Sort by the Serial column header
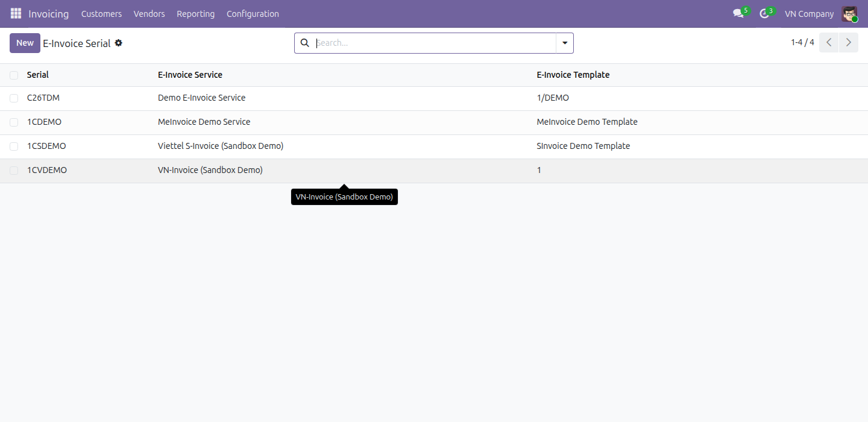 38,75
